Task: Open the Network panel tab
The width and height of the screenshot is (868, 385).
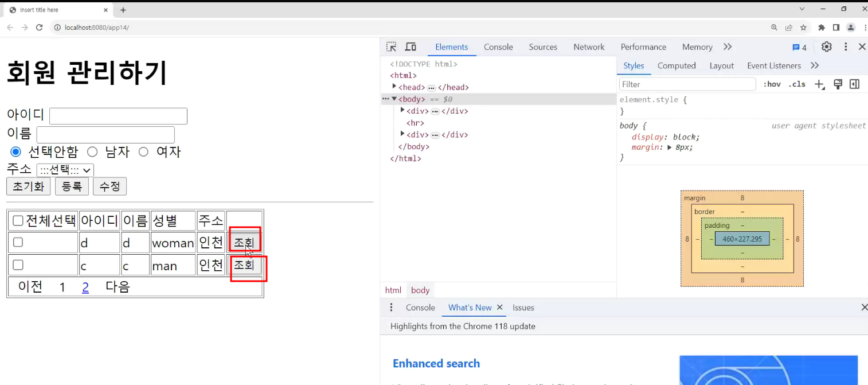Action: click(589, 47)
